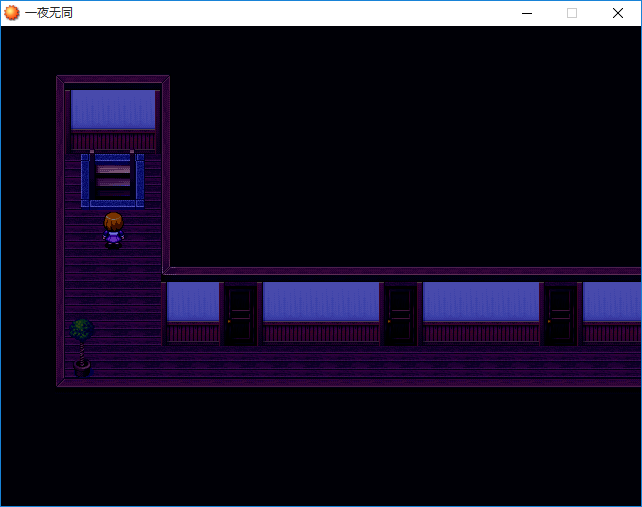The image size is (642, 507).
Task: Click the potted plant in hallway corner
Action: (82, 348)
